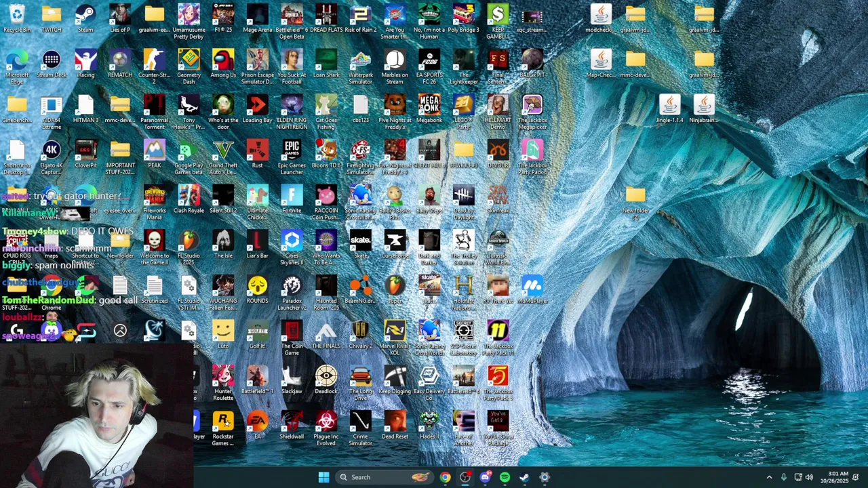Select the Dead by Daylight icon
The image size is (868, 488).
463,203
